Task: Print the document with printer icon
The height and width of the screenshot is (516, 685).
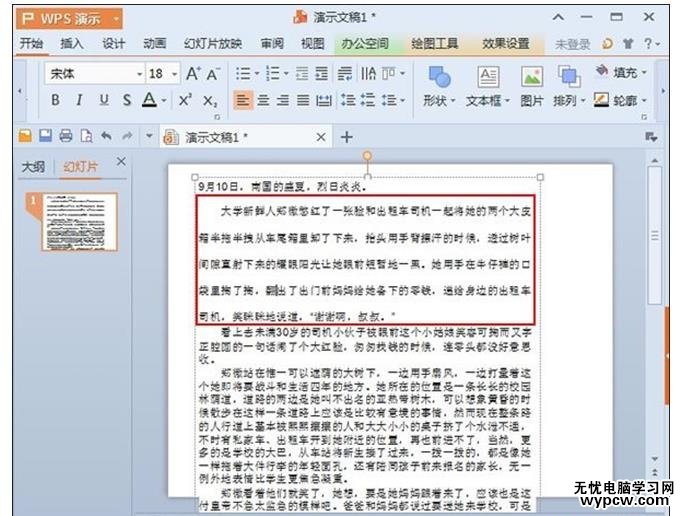Action: [66, 136]
